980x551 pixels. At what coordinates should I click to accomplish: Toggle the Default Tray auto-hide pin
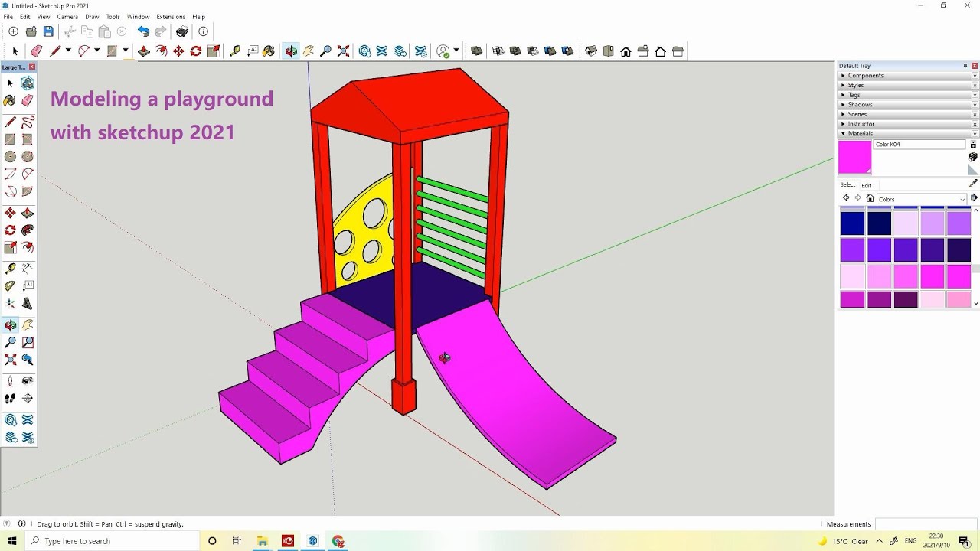[965, 66]
